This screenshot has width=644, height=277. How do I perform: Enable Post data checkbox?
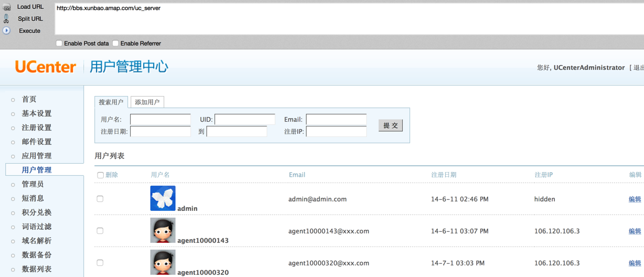pos(59,43)
